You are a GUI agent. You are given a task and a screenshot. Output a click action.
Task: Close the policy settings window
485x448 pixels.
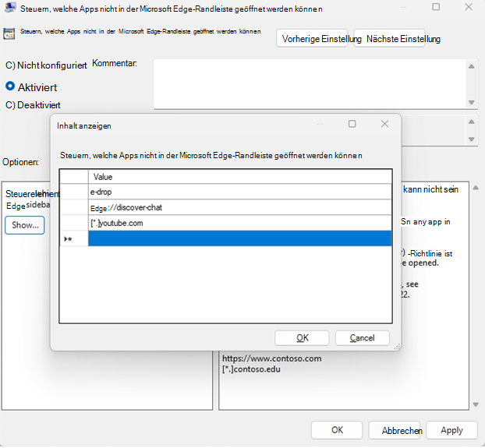click(469, 7)
